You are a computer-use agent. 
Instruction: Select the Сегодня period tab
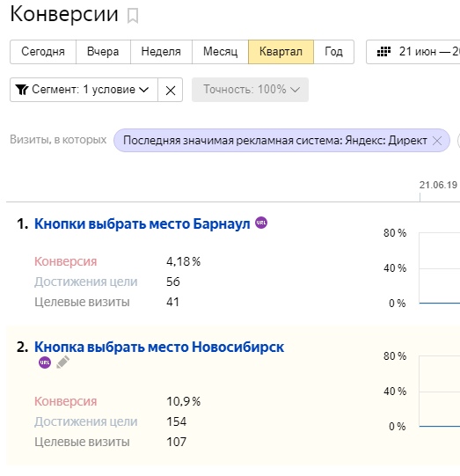pyautogui.click(x=43, y=52)
